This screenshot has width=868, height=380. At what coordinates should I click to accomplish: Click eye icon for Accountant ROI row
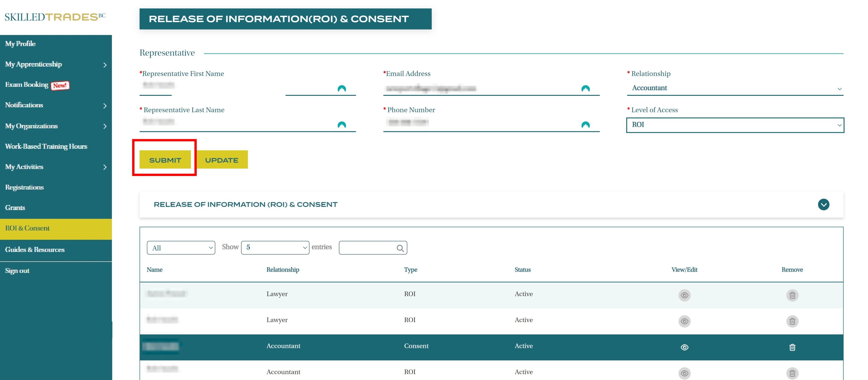pos(684,373)
